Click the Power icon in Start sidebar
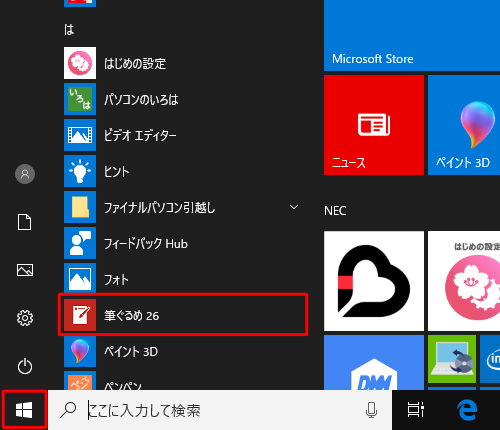 (25, 366)
